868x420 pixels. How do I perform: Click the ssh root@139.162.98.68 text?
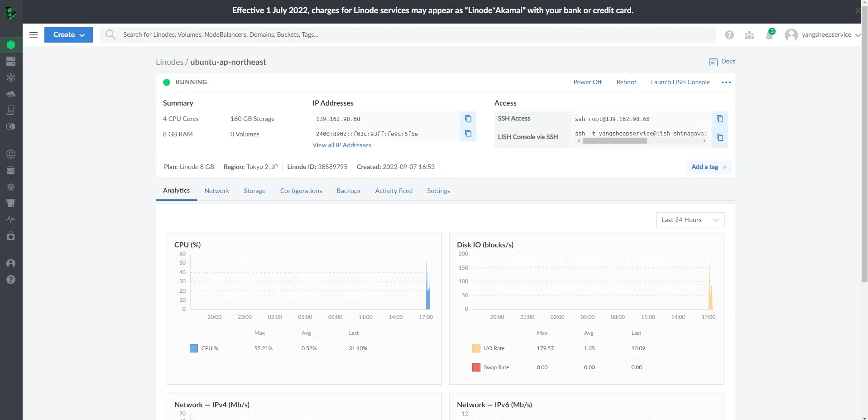pyautogui.click(x=612, y=119)
